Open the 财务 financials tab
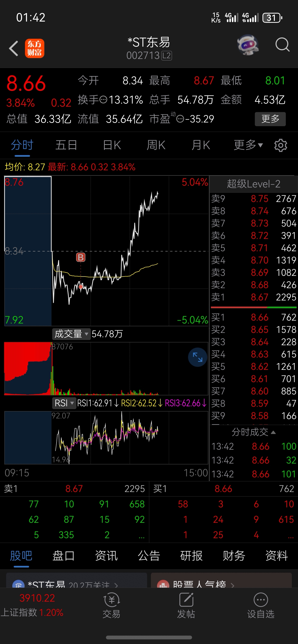Image resolution: width=298 pixels, height=644 pixels. click(x=234, y=555)
